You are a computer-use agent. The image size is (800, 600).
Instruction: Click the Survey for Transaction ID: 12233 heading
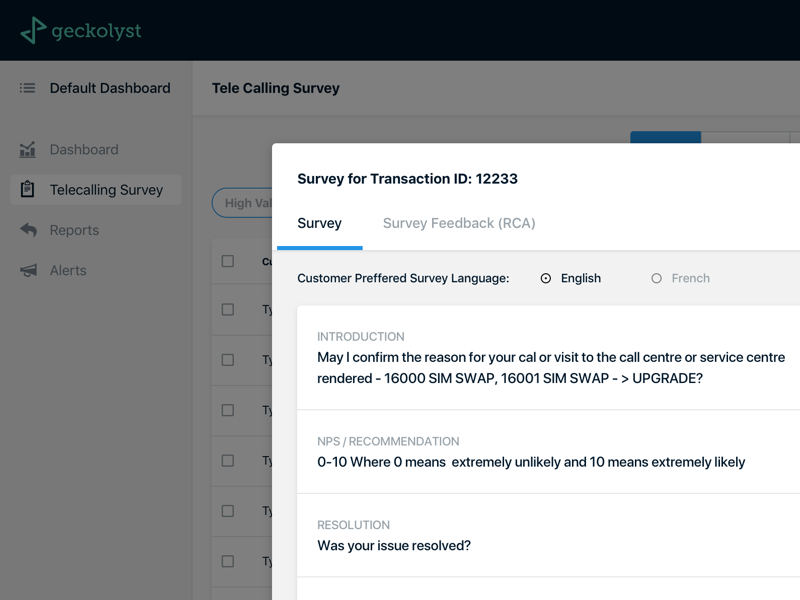407,179
